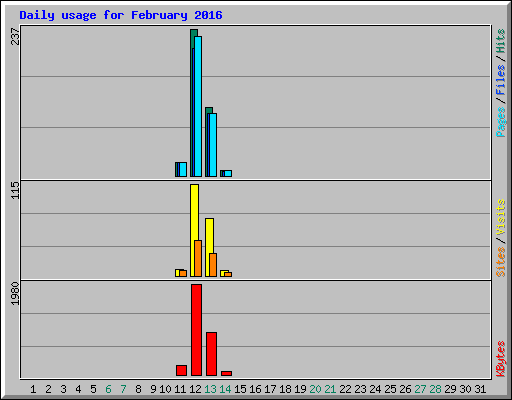This screenshot has width=512, height=400.
Task: Click day label 19 on the x-axis
Action: [x=300, y=389]
